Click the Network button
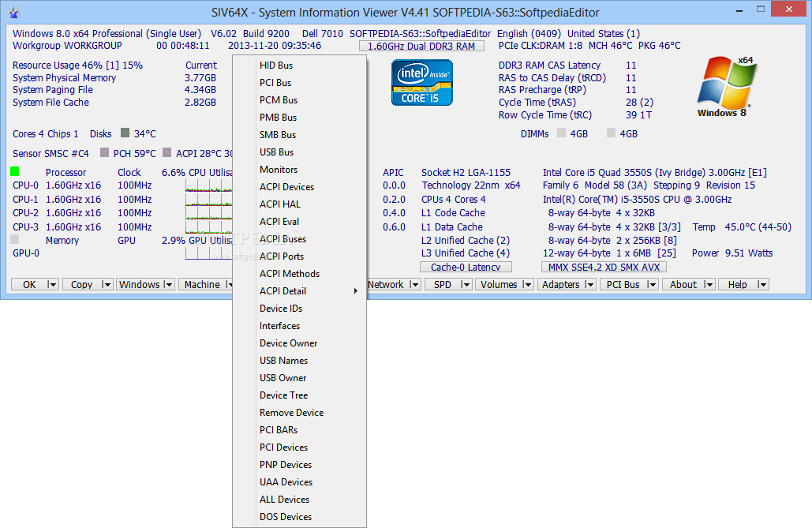 (386, 284)
